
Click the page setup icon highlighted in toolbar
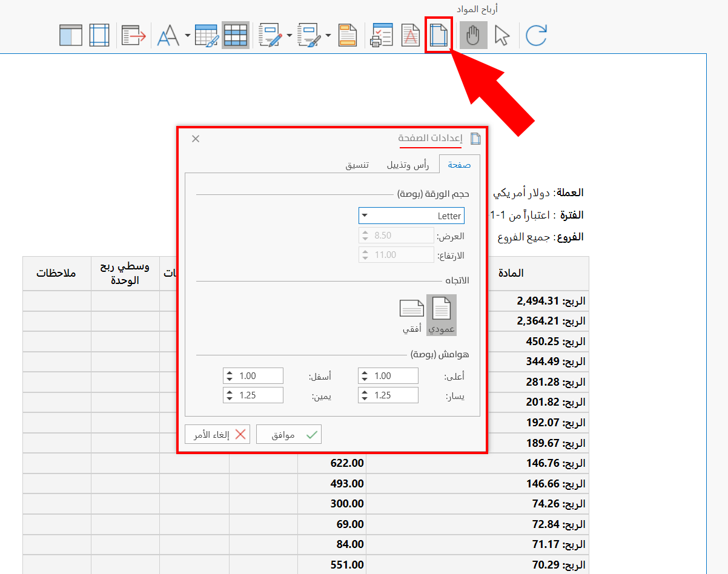click(x=438, y=35)
